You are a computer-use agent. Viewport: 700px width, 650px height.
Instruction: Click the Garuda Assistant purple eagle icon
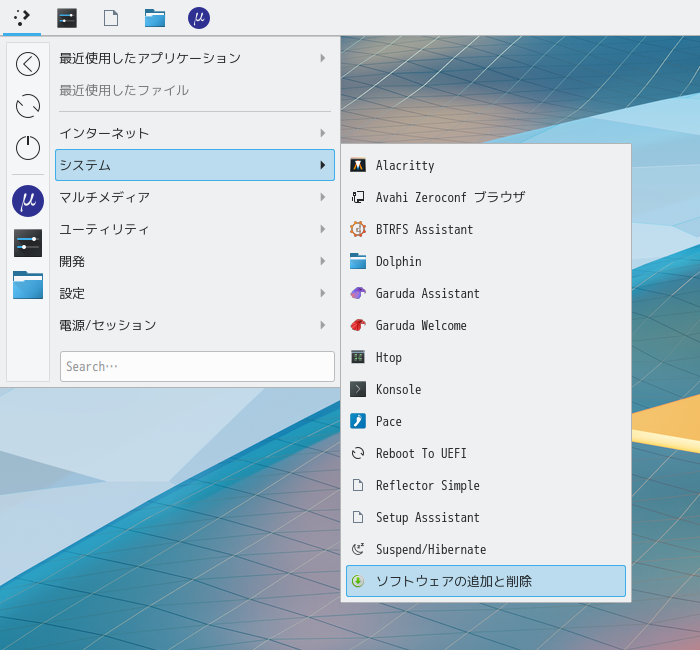pos(358,293)
